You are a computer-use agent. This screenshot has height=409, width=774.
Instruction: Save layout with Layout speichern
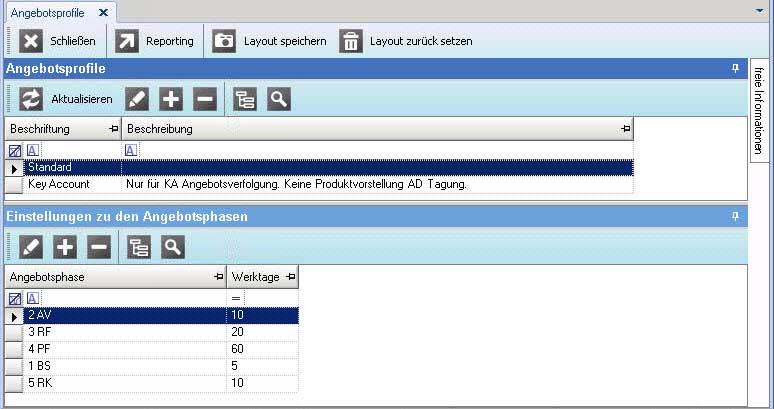click(x=270, y=41)
